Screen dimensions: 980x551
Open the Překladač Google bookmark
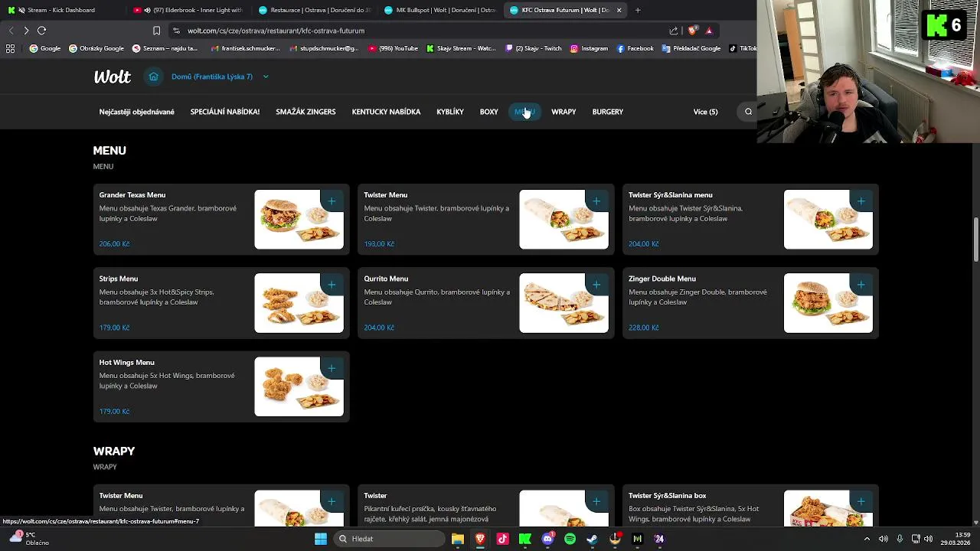pos(691,48)
